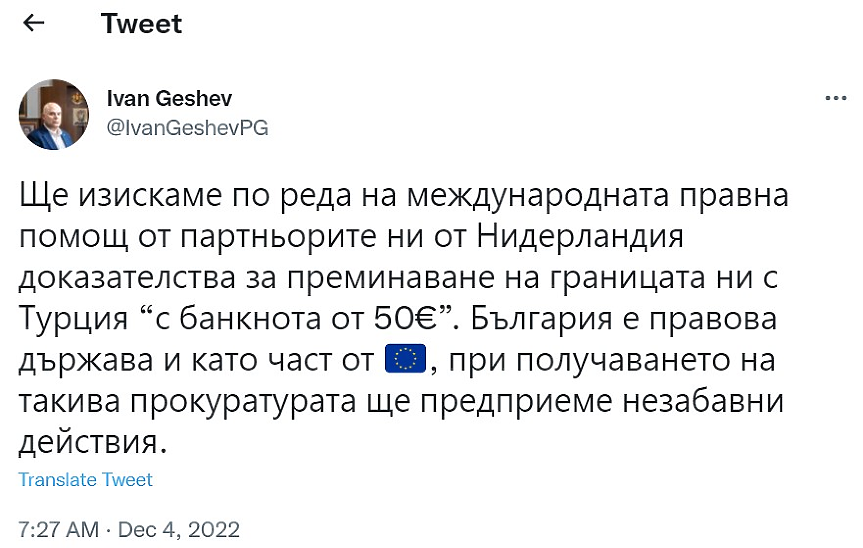The height and width of the screenshot is (548, 863).
Task: Open Ivan Geshev's profile picture
Action: coord(54,114)
